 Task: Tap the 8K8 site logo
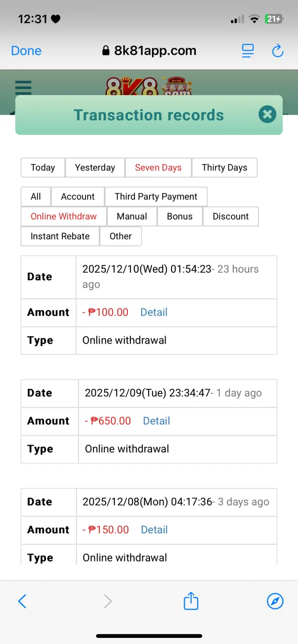click(x=148, y=86)
